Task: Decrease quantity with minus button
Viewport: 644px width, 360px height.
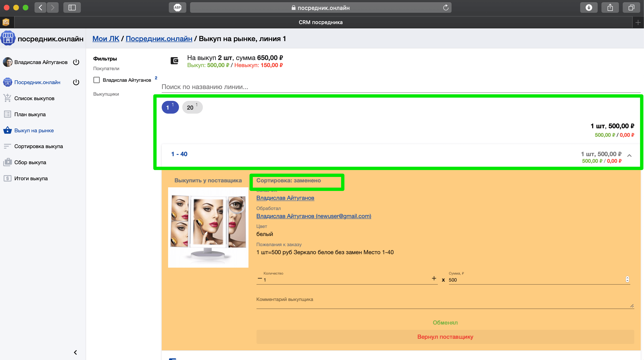Action: pos(260,278)
